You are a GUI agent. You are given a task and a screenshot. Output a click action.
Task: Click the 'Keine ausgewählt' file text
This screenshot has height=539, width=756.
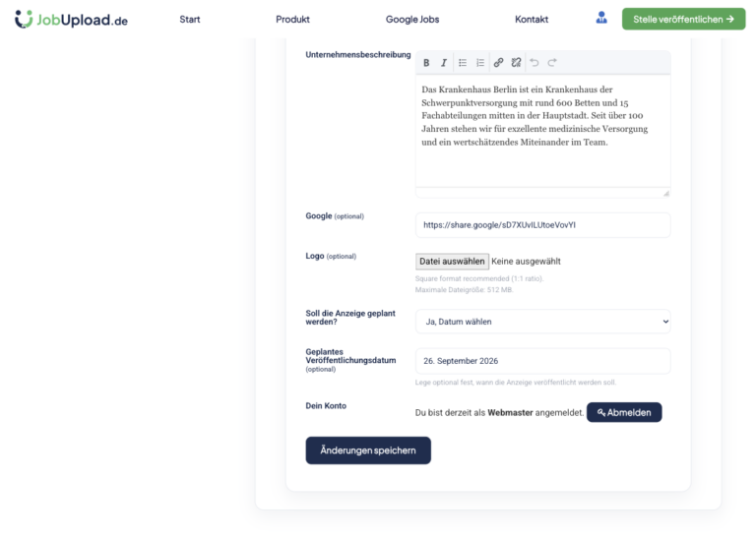526,262
